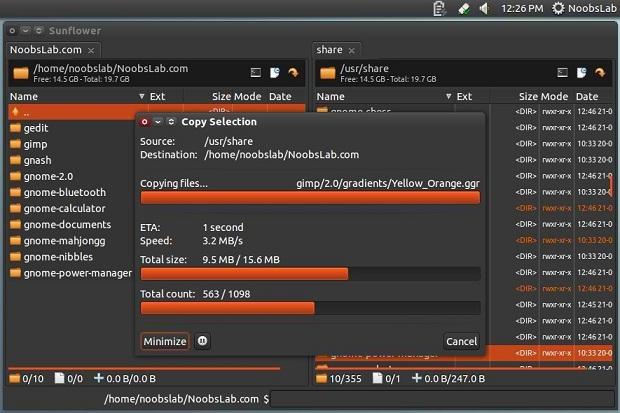Open clipboard indicator in system tray
Screen dimensions: 620x413
439,8
